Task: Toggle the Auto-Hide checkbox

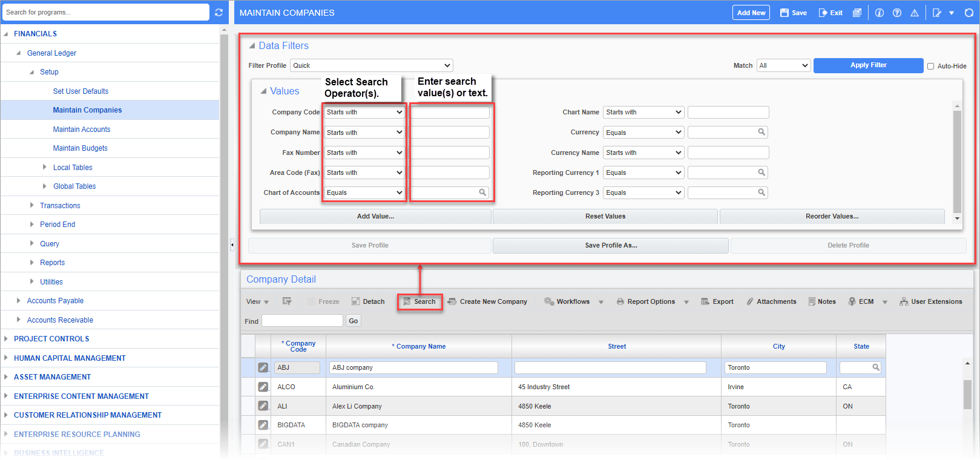Action: 931,66
